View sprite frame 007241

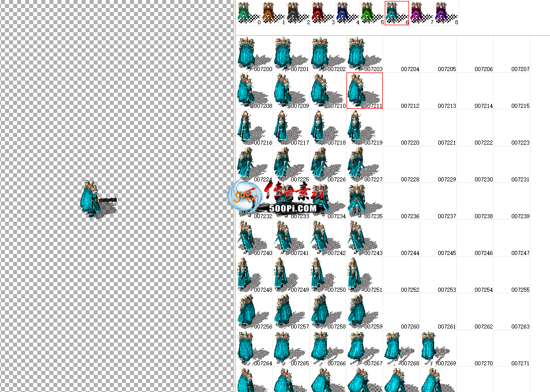click(x=291, y=238)
